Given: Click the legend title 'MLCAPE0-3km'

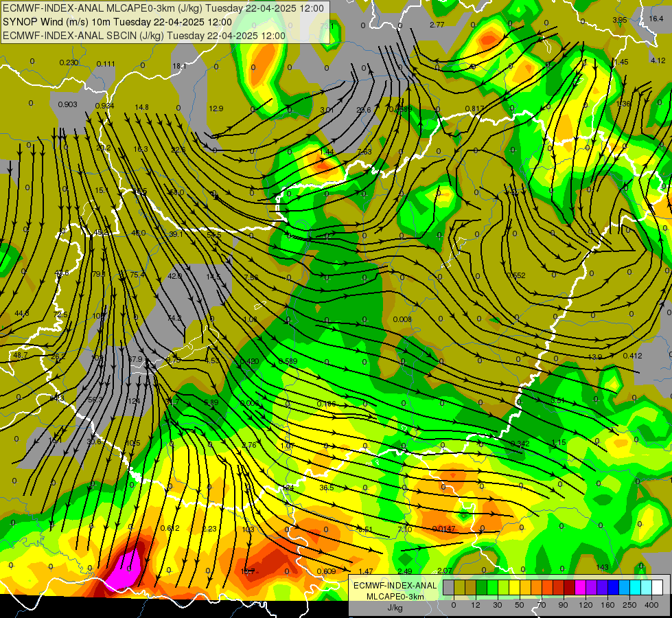Looking at the screenshot, I should (x=395, y=596).
